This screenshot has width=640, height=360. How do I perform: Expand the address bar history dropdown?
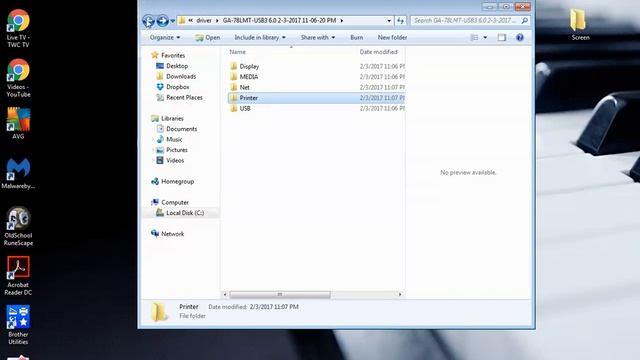click(x=389, y=20)
